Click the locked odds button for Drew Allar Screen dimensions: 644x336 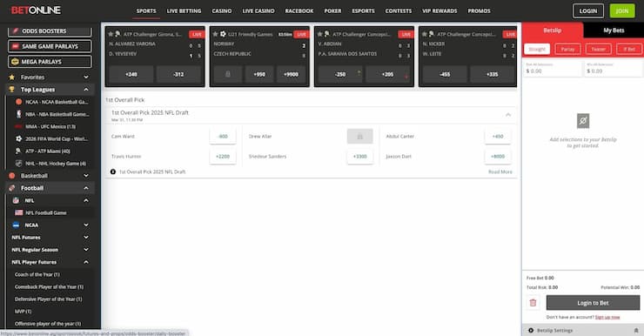[359, 137]
